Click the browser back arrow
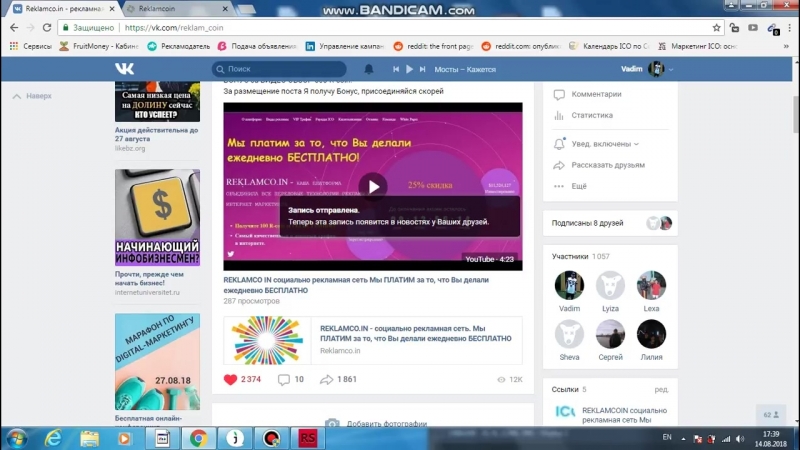800x450 pixels. pos(14,28)
